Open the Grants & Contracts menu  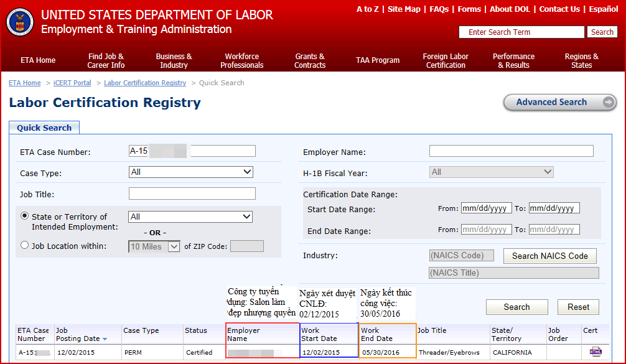click(x=310, y=60)
